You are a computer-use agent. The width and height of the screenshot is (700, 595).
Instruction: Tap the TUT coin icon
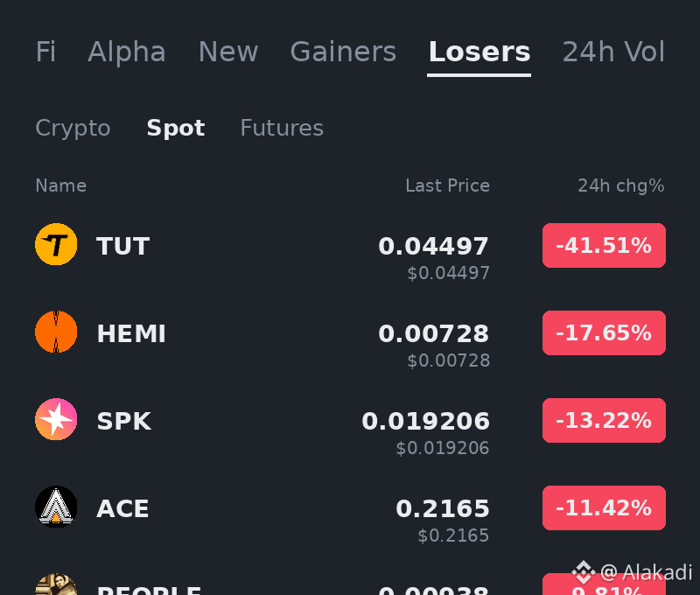(x=56, y=244)
